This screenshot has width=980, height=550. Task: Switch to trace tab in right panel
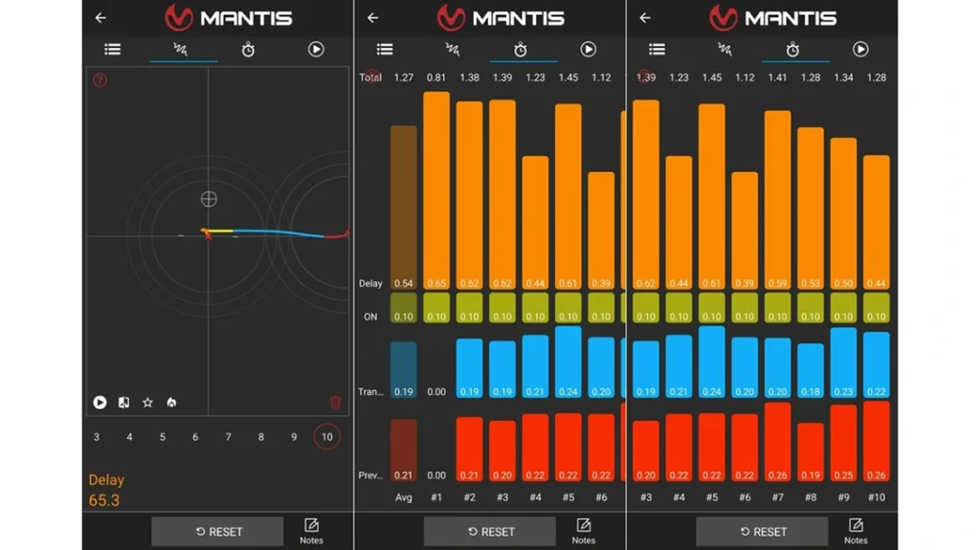(x=725, y=49)
